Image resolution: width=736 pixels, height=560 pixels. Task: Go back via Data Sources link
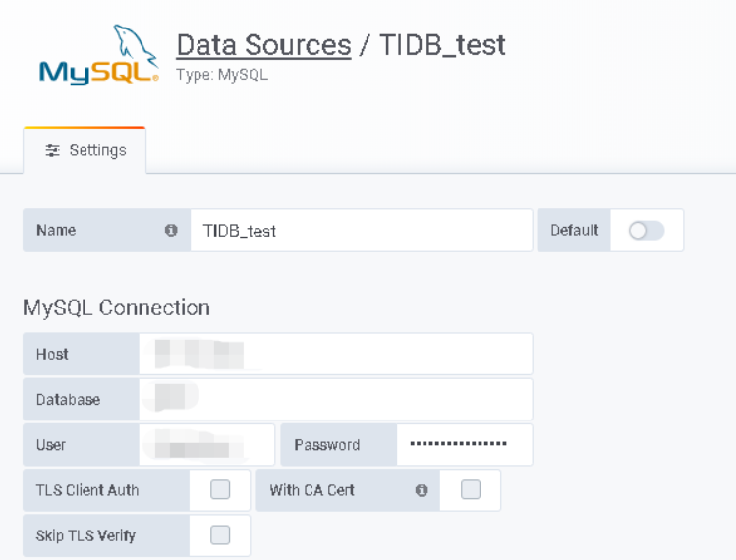point(263,45)
